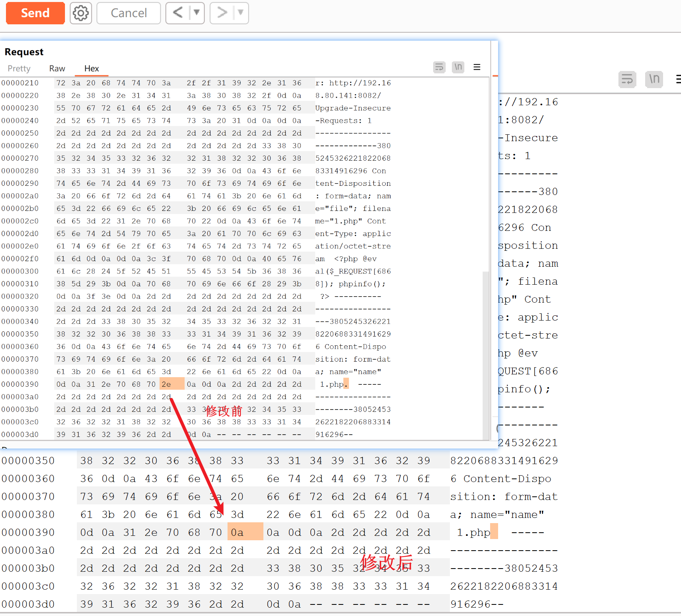This screenshot has height=616, width=681.
Task: Toggle word wrap in Request panel
Action: [x=439, y=67]
